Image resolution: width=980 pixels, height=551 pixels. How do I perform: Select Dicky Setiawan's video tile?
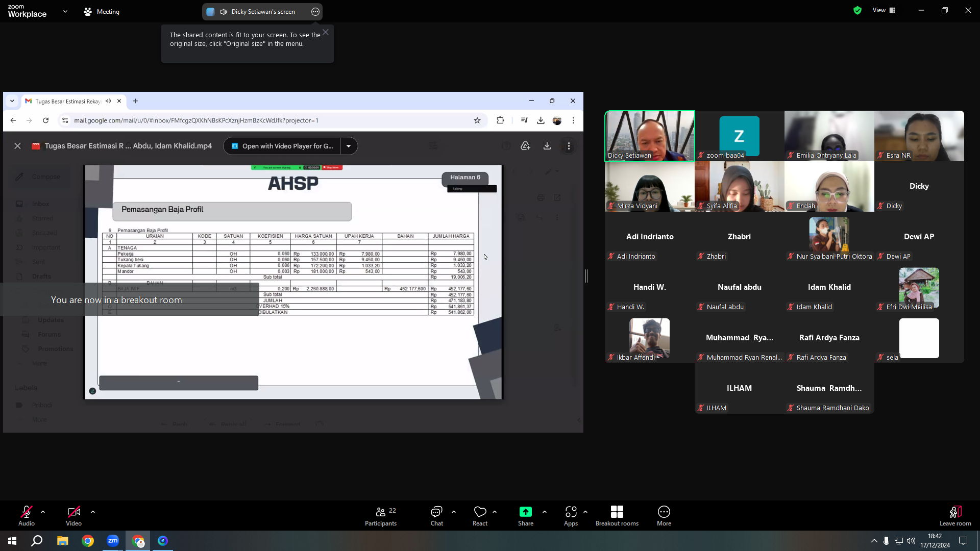pos(650,136)
